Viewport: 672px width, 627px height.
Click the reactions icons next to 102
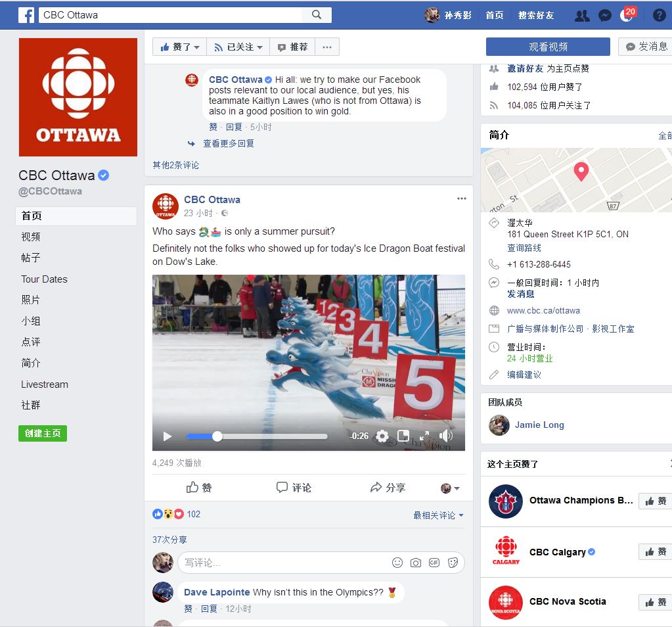168,514
